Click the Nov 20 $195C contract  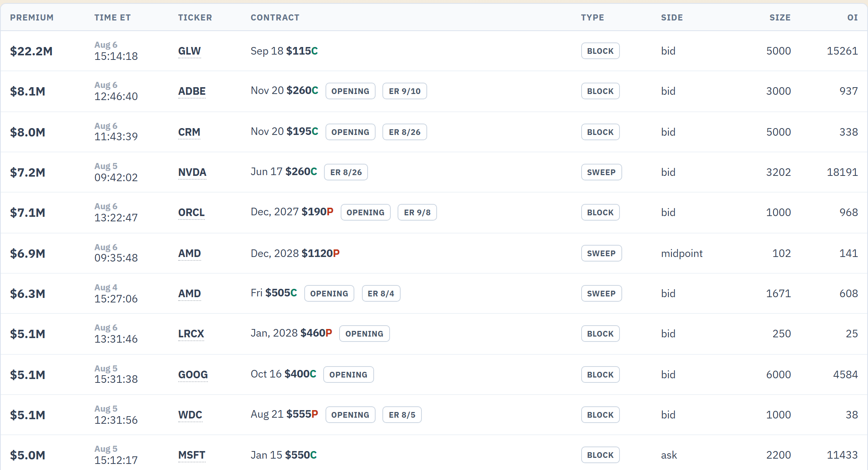click(x=285, y=132)
